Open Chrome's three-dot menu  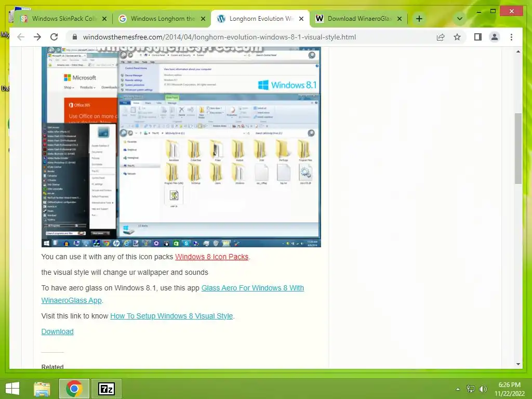click(x=511, y=37)
